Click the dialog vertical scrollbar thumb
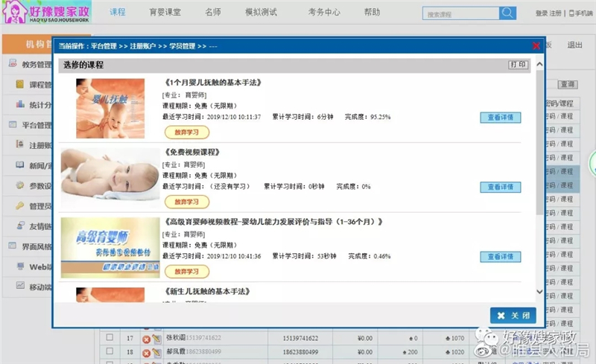Screen dimensions: 596x364 pyautogui.click(x=539, y=142)
